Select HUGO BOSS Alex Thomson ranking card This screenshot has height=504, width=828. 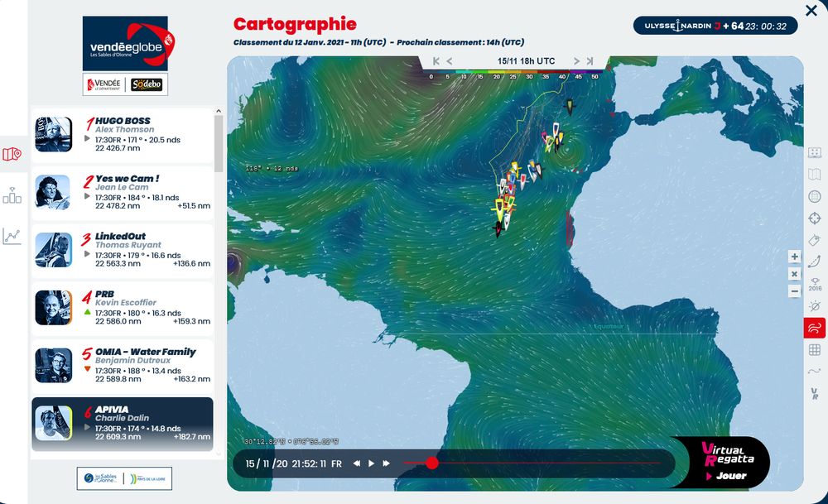(123, 135)
